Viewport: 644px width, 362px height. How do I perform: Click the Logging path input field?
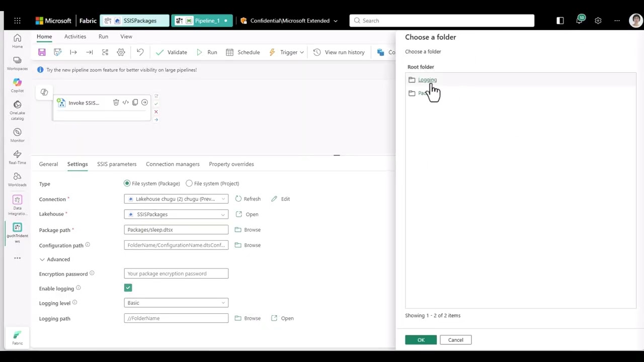coord(176,318)
